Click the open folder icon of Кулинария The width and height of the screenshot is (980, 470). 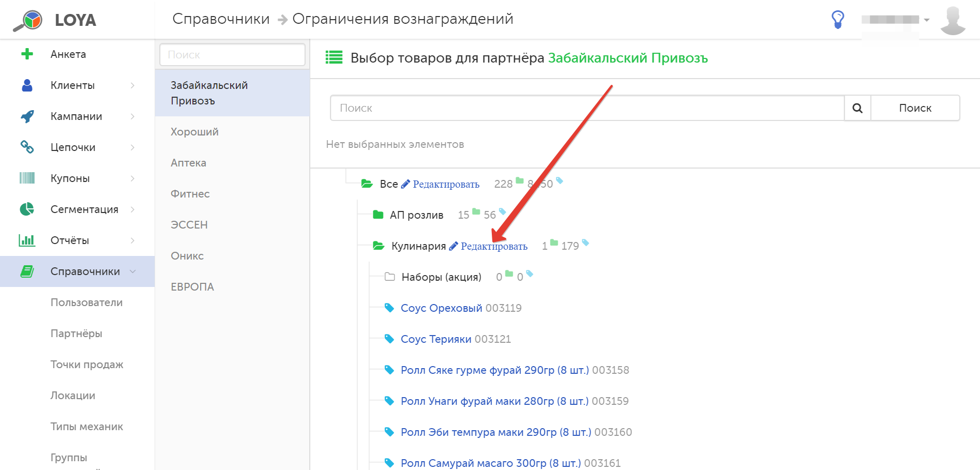[x=379, y=246]
